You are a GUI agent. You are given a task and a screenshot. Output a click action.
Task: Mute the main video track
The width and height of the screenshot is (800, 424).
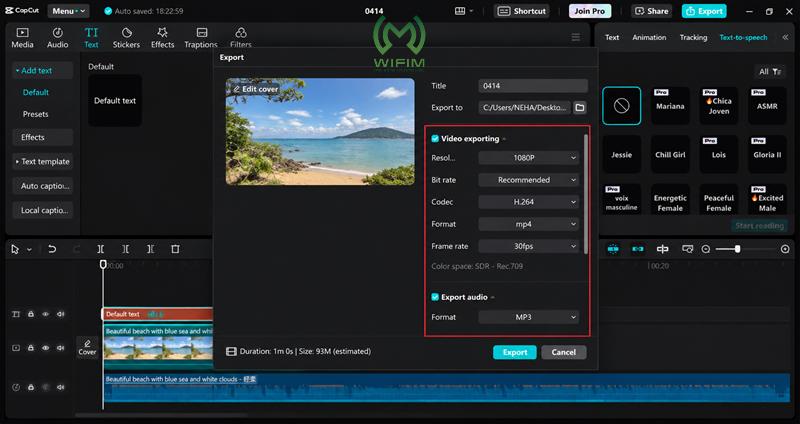tap(61, 348)
